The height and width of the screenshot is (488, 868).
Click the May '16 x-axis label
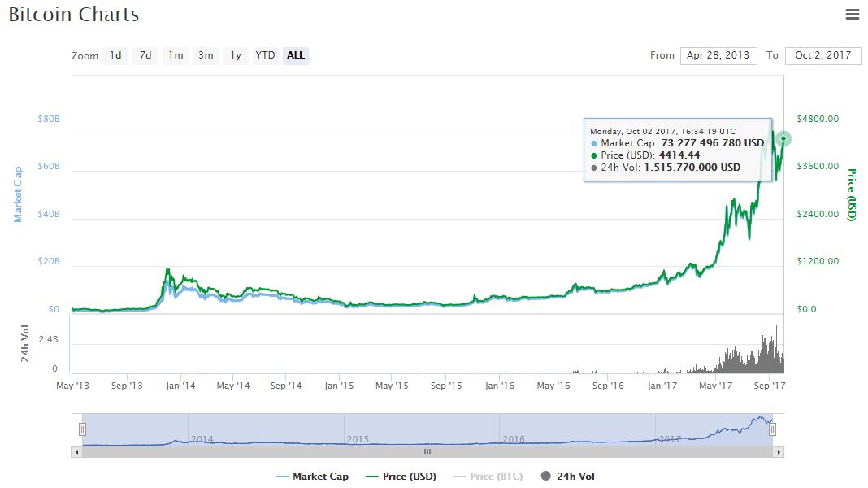[x=553, y=386]
